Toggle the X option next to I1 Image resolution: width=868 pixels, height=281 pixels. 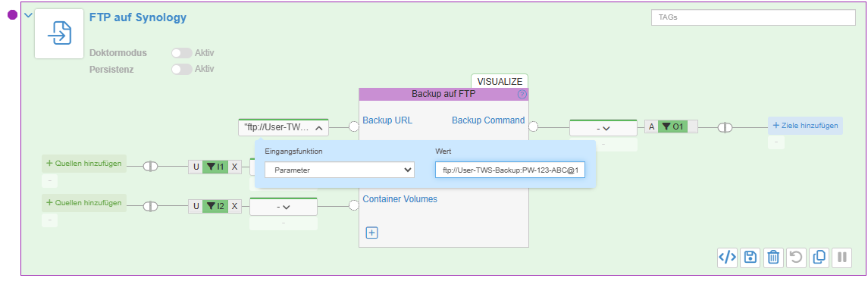click(235, 166)
